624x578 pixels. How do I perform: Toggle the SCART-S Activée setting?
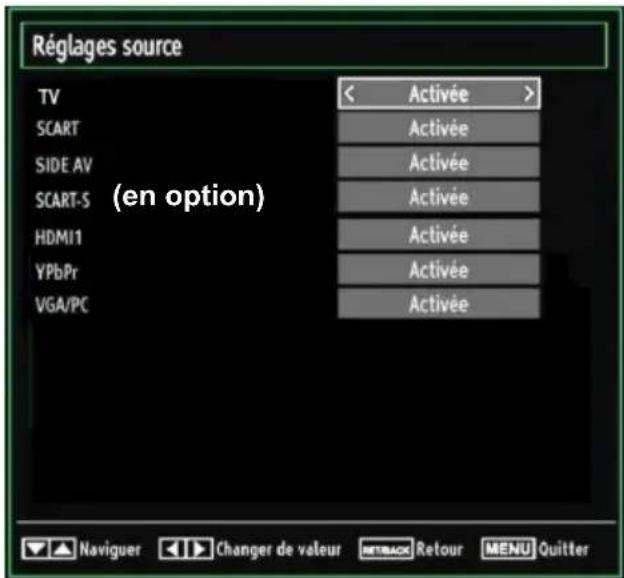coord(439,197)
